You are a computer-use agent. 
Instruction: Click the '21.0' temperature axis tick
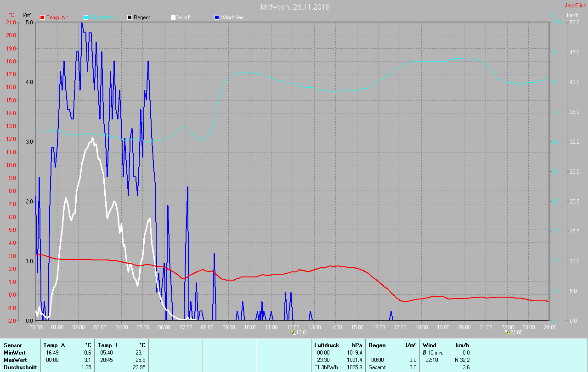click(x=10, y=22)
